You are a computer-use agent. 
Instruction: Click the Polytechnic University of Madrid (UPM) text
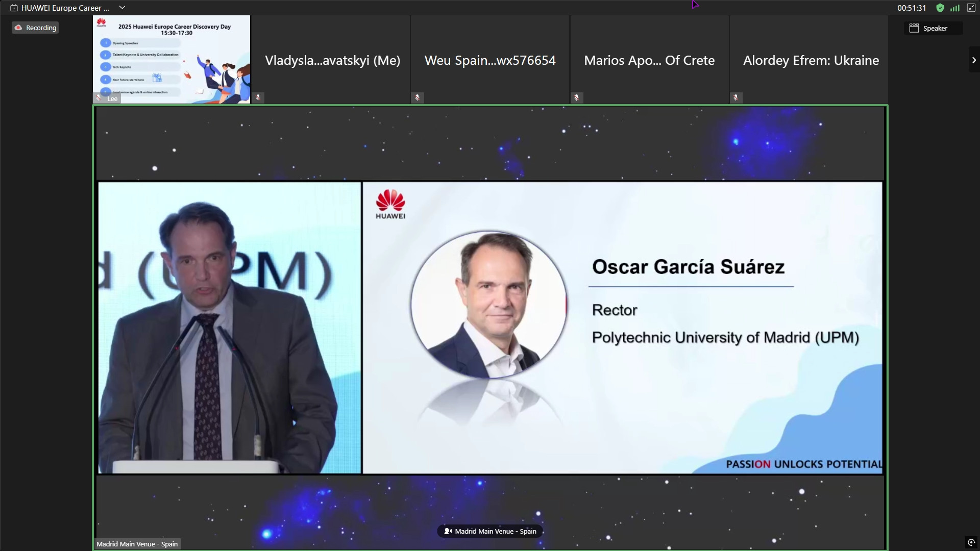[725, 338]
